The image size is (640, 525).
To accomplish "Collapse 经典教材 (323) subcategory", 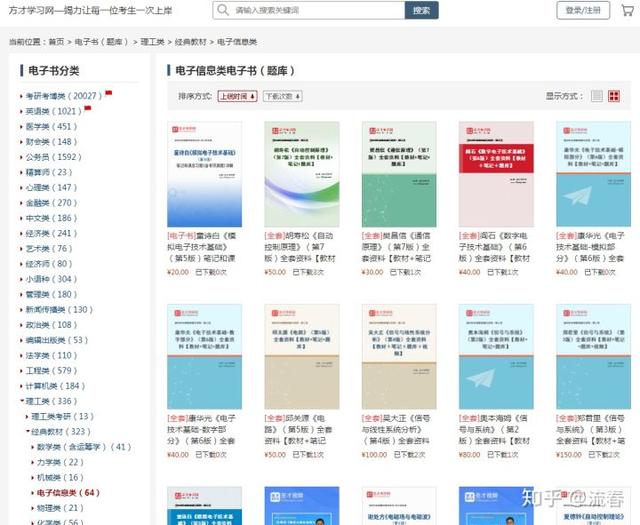I will (61, 432).
